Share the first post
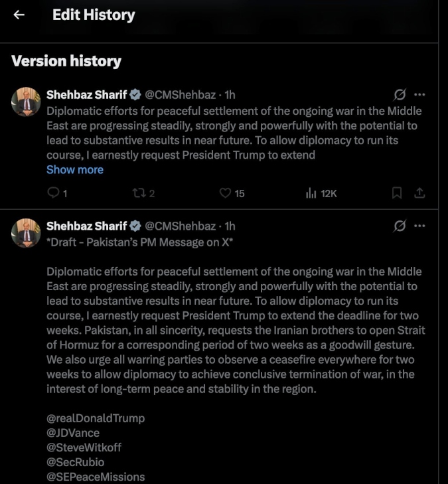This screenshot has height=484, width=448. point(419,193)
